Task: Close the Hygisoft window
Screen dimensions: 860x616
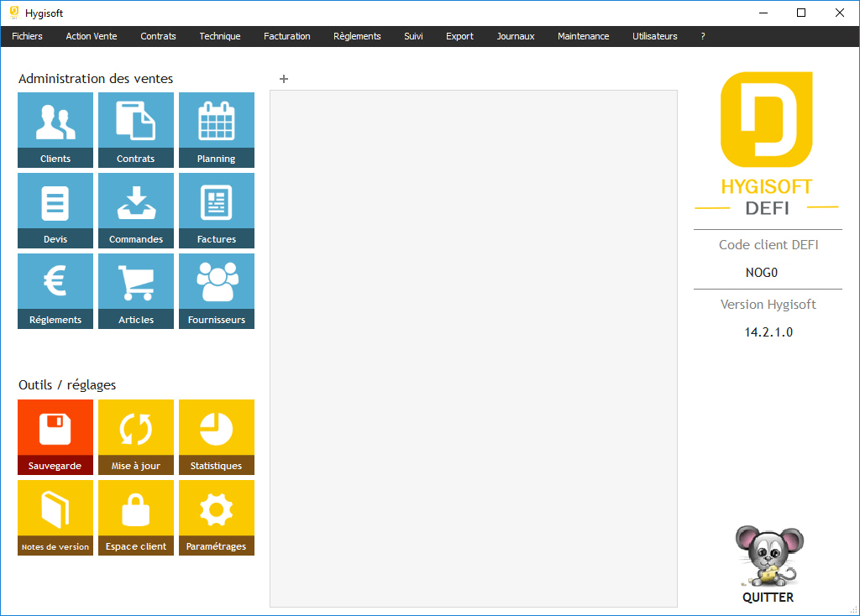Action: 840,13
